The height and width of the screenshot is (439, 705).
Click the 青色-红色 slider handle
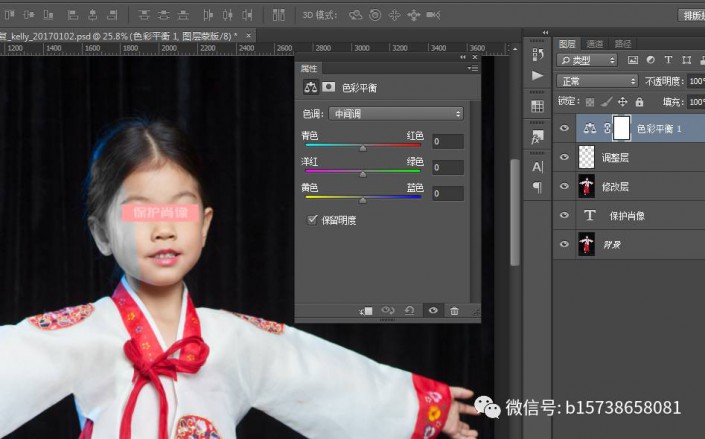[x=363, y=148]
